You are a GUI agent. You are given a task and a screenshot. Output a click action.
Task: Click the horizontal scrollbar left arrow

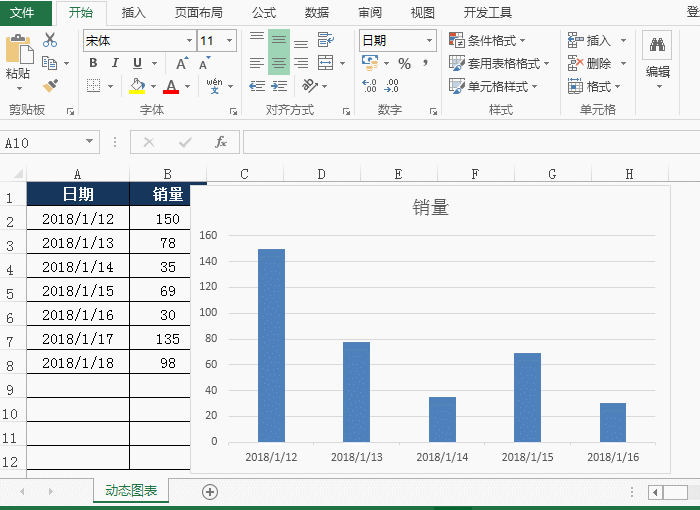tap(655, 493)
